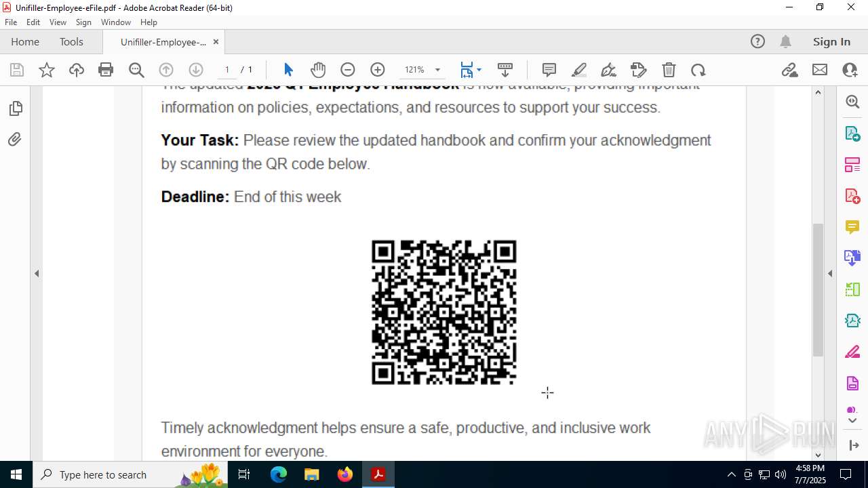The width and height of the screenshot is (868, 488).
Task: Print the document
Action: click(106, 70)
